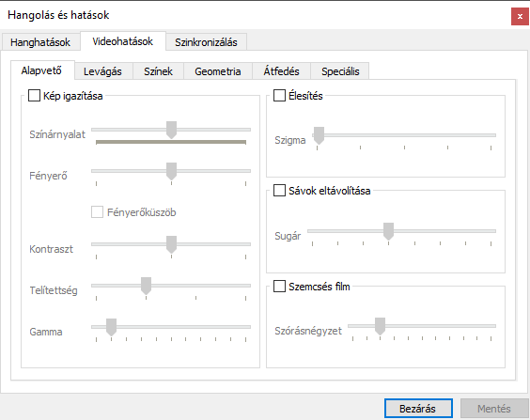
Task: Click the Kontraszt label
Action: (x=51, y=249)
